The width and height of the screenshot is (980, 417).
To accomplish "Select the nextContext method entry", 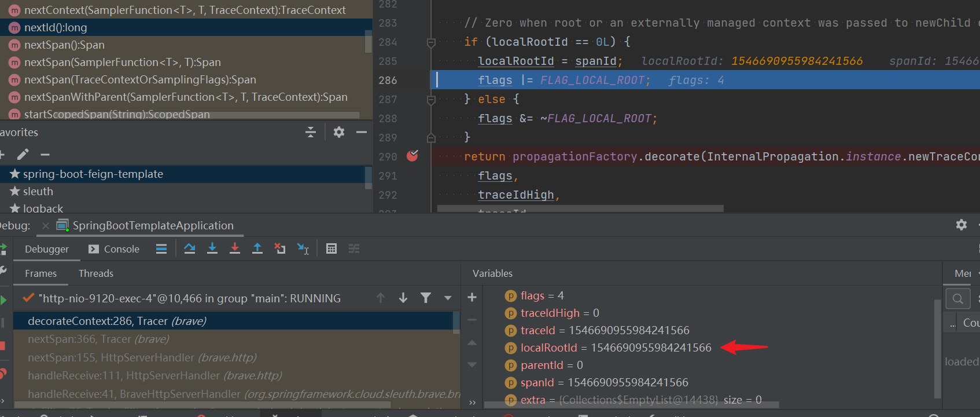I will (186, 10).
